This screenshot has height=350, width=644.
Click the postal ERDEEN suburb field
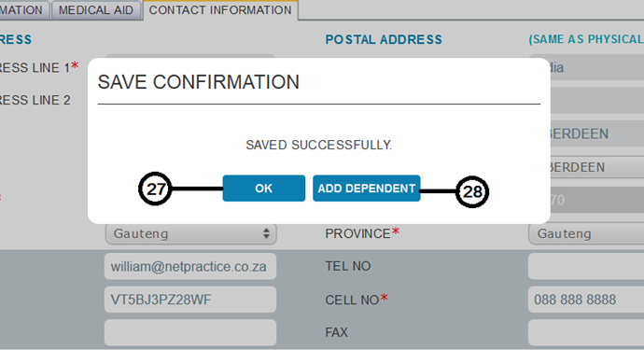[x=597, y=133]
